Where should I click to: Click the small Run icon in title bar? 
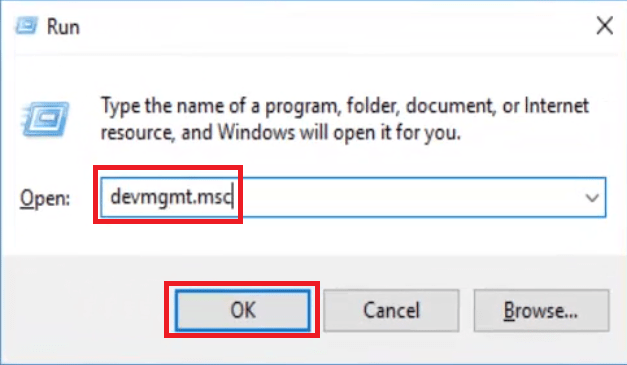tap(26, 26)
